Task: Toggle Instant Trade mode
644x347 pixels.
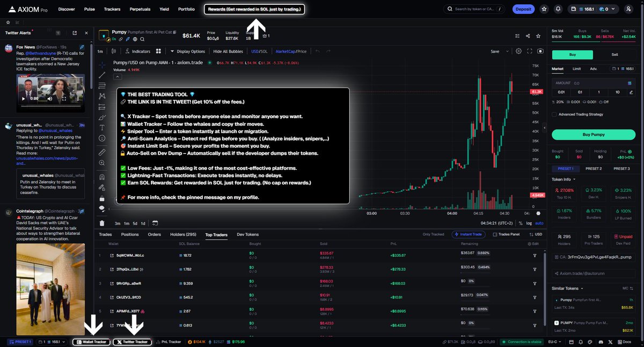Action: [x=470, y=234]
